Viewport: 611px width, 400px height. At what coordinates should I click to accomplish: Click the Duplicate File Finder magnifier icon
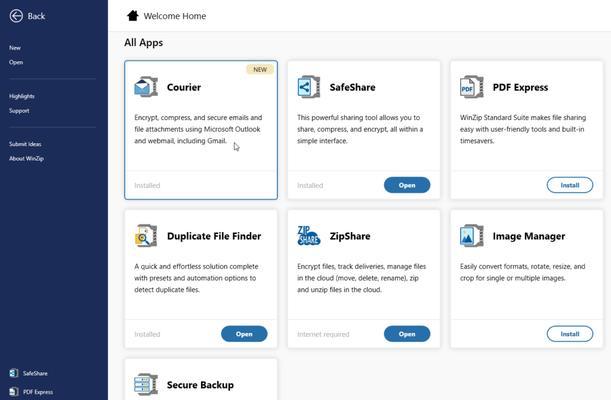(146, 236)
